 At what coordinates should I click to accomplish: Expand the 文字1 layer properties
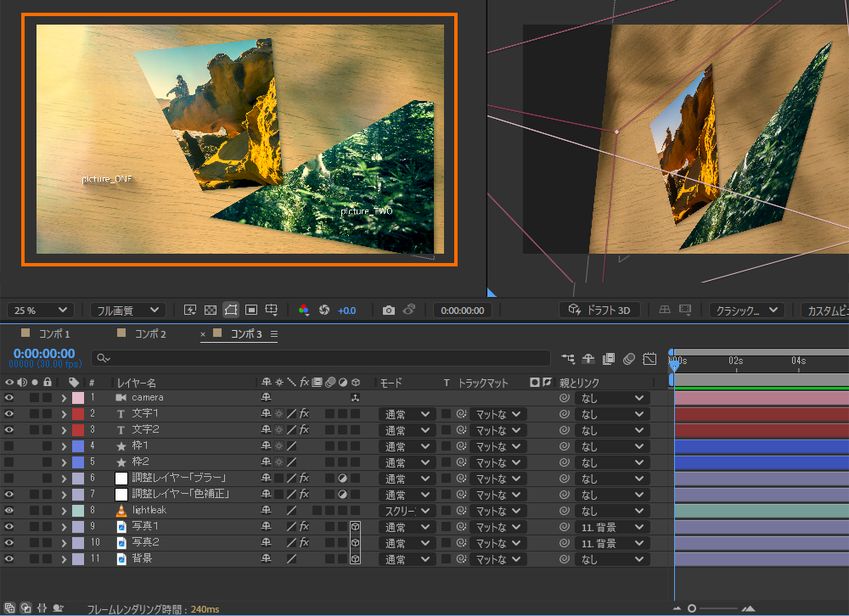pos(63,414)
